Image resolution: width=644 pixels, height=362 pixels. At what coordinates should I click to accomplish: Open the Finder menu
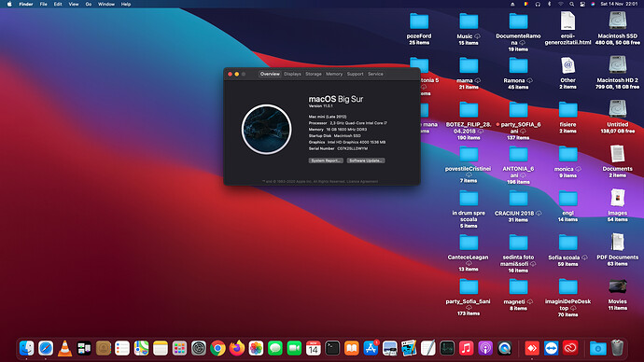tap(26, 4)
